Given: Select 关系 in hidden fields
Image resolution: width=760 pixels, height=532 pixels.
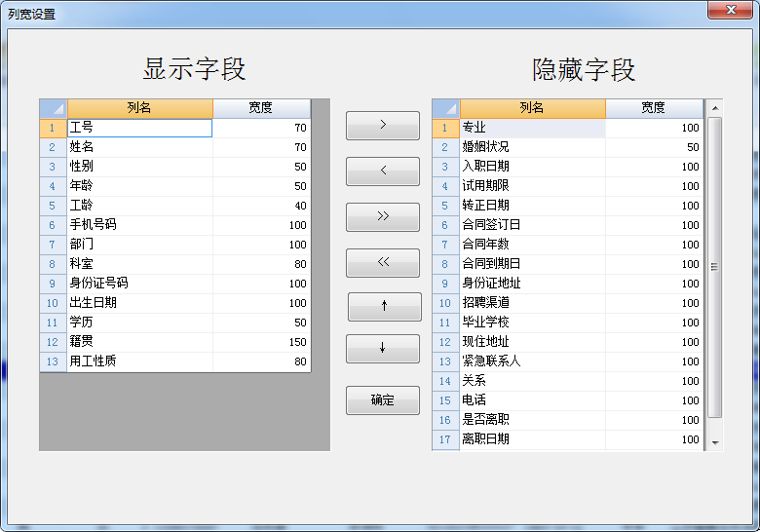Looking at the screenshot, I should [x=532, y=381].
